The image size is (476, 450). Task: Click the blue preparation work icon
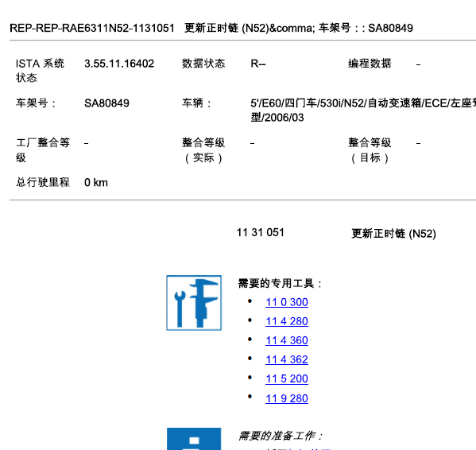(x=194, y=439)
